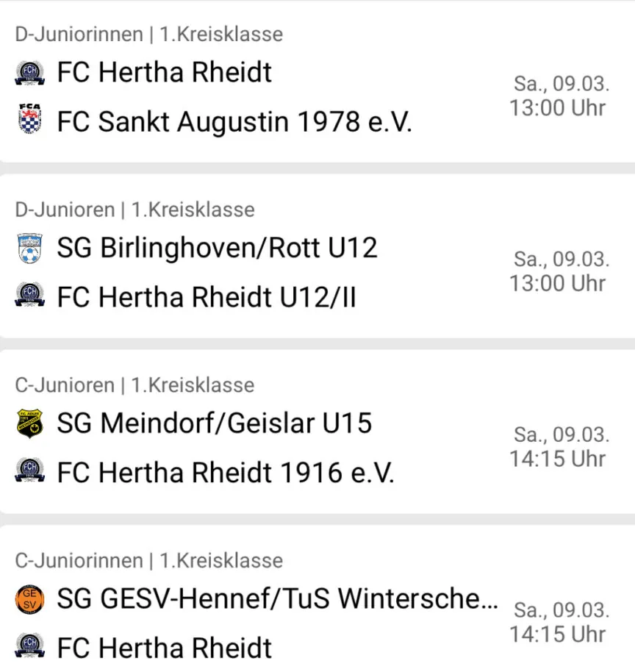The height and width of the screenshot is (672, 635).
Task: Select the C-Juniorinnen | 1.Kreisklasse league label
Action: 148,560
